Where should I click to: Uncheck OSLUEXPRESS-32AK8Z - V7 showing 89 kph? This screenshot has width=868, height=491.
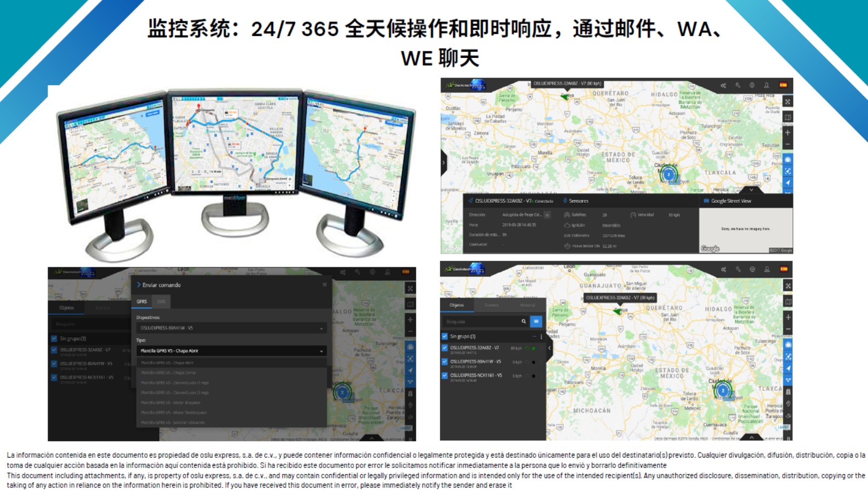444,348
